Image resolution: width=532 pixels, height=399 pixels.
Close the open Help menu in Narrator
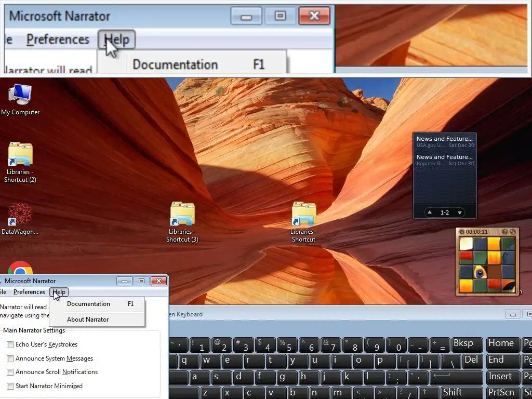click(59, 292)
